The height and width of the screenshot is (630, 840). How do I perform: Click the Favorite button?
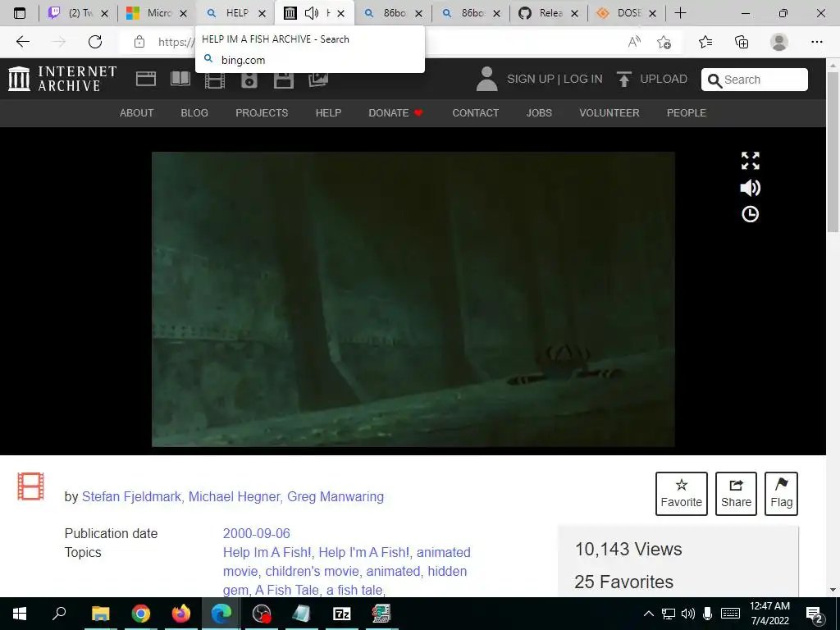(x=682, y=493)
